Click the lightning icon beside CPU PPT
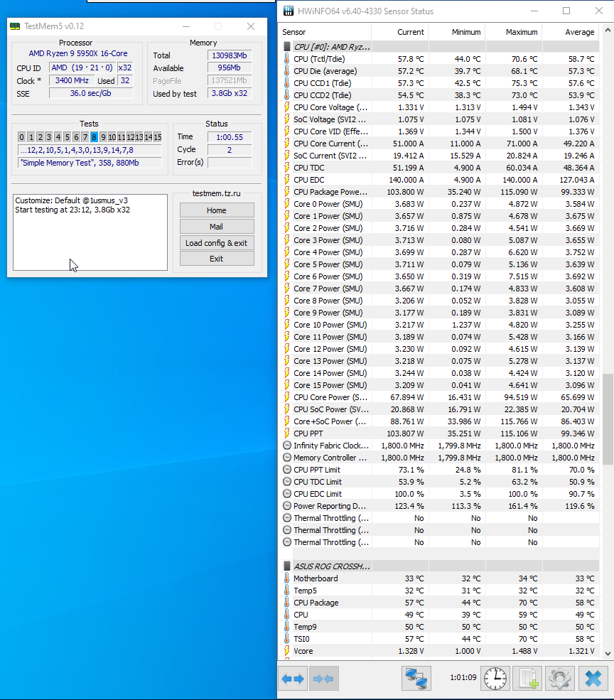The width and height of the screenshot is (614, 700). pyautogui.click(x=286, y=434)
